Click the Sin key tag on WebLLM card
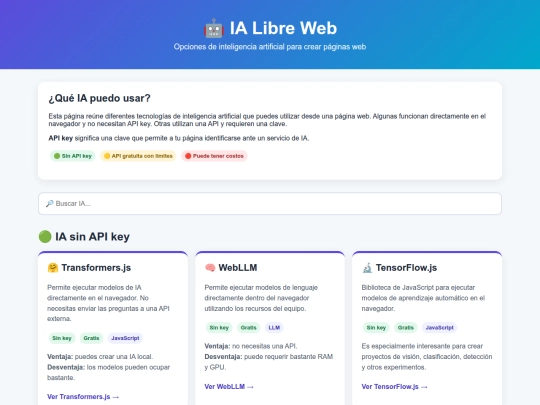 (x=219, y=328)
